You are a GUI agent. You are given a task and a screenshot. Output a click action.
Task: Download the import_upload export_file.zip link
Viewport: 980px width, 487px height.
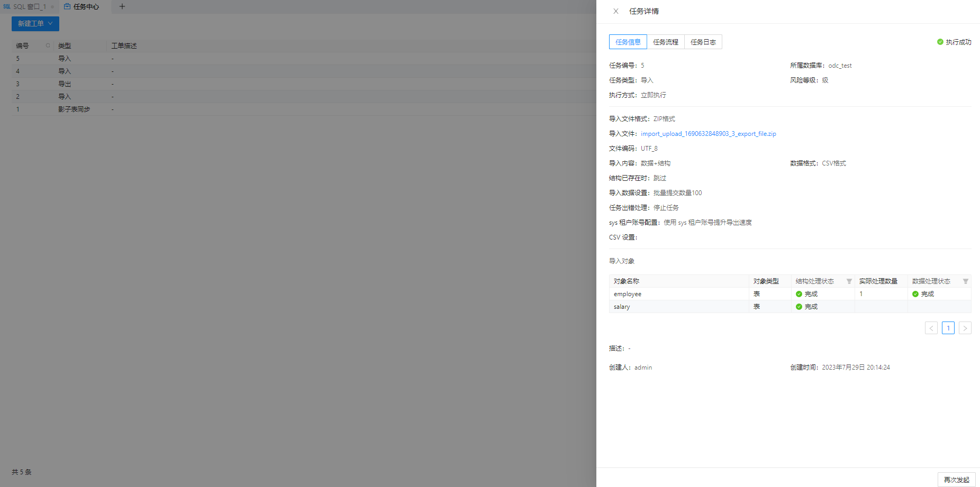pyautogui.click(x=709, y=134)
